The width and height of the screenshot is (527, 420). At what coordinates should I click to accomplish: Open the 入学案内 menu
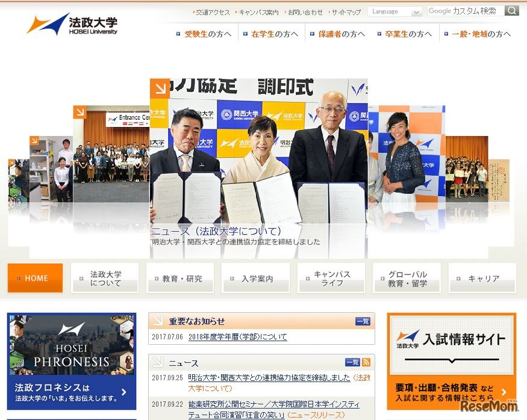click(x=255, y=278)
